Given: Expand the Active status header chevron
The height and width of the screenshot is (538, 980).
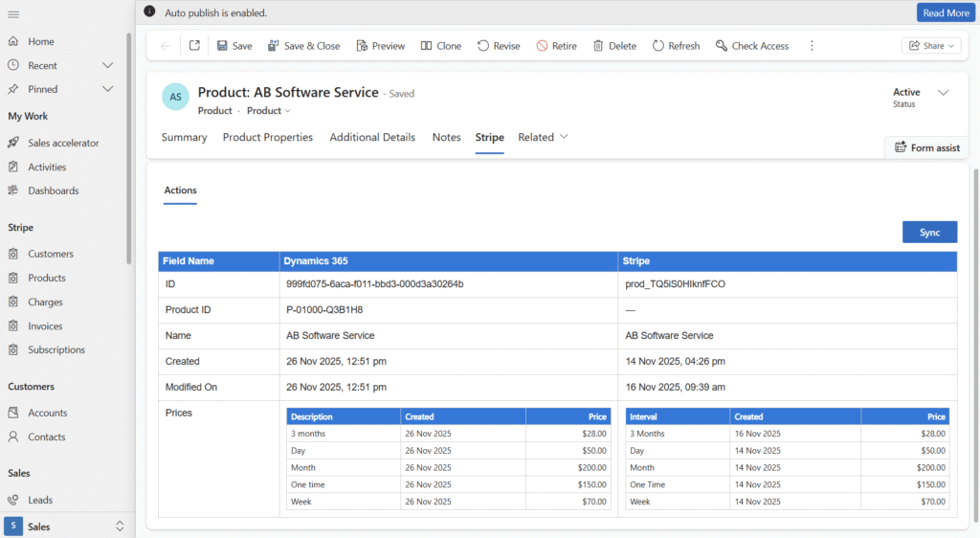Looking at the screenshot, I should pyautogui.click(x=944, y=93).
